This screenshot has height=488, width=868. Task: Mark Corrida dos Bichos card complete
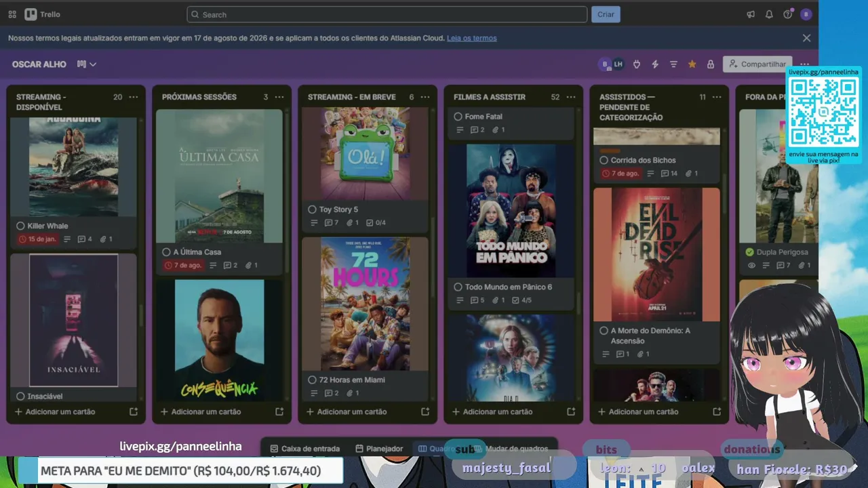(604, 160)
